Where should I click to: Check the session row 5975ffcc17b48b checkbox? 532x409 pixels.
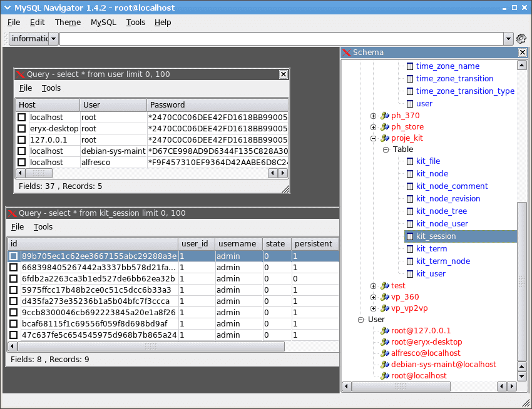(14, 290)
